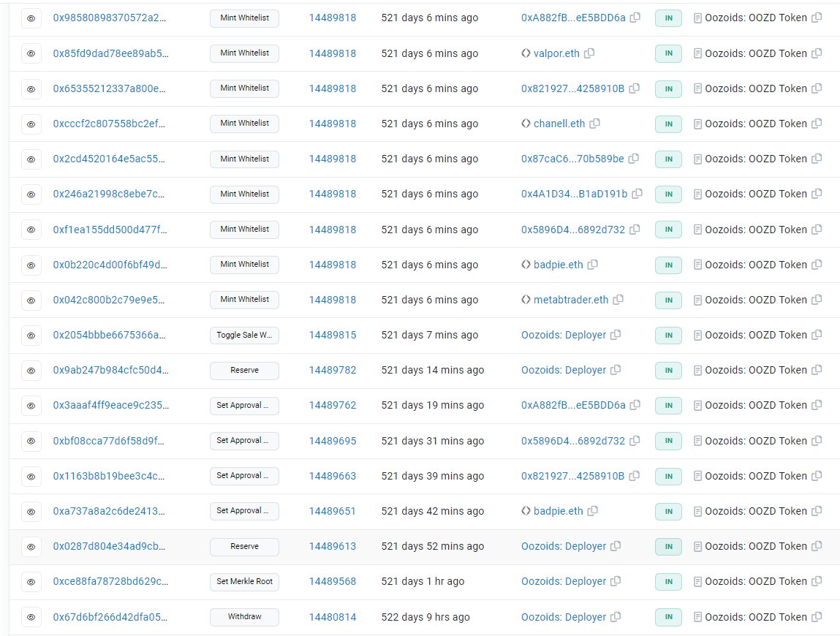Viewport: 840px width, 636px height.
Task: Copy Deployer address in Toggle Sale row
Action: [616, 335]
